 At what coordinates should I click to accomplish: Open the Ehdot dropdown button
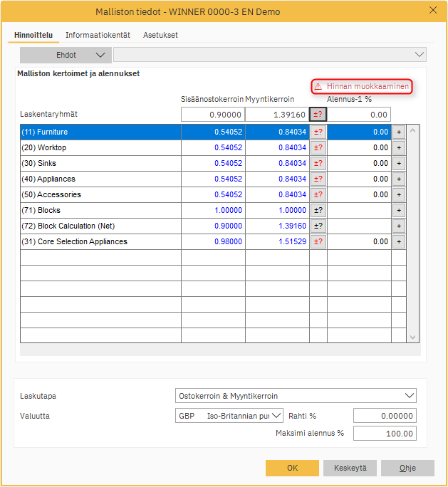click(x=66, y=55)
